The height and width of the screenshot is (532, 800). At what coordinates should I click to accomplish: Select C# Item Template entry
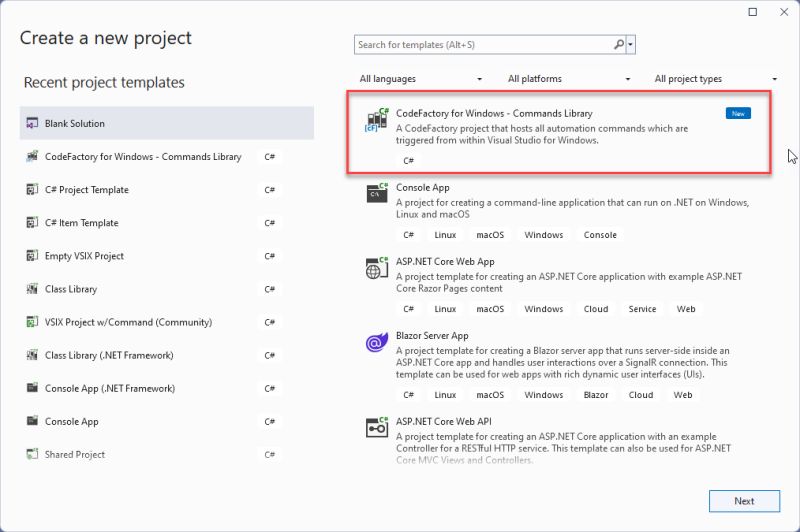click(167, 223)
